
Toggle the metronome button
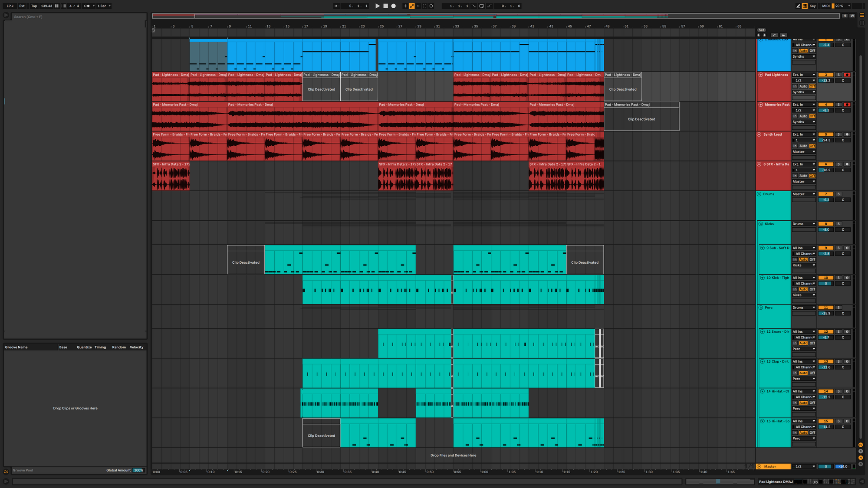click(x=87, y=6)
